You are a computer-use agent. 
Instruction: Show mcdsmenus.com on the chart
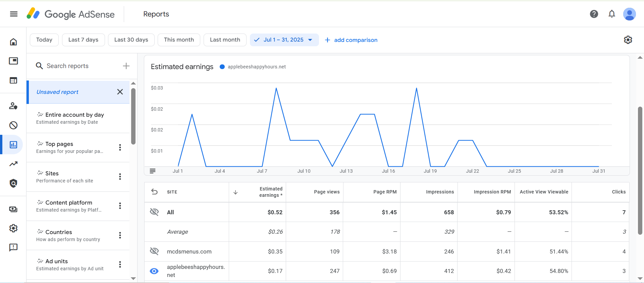154,251
